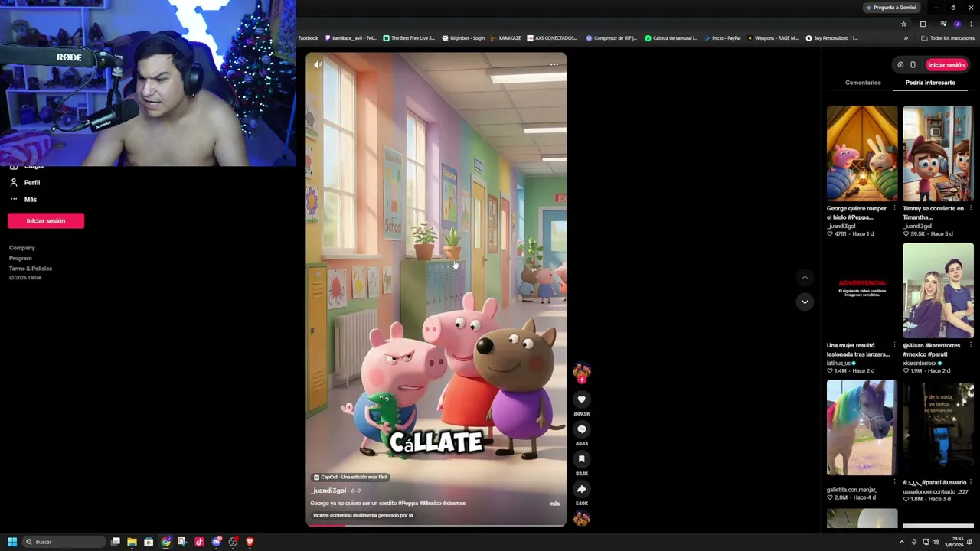The height and width of the screenshot is (551, 980).
Task: Open the Nightbot - Login bookmark
Action: pos(463,38)
